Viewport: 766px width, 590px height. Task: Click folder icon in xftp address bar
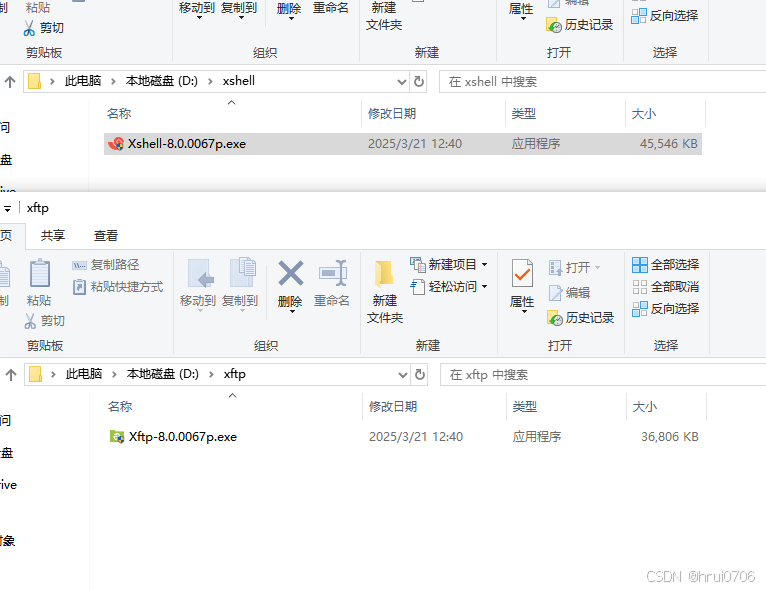pyautogui.click(x=35, y=375)
